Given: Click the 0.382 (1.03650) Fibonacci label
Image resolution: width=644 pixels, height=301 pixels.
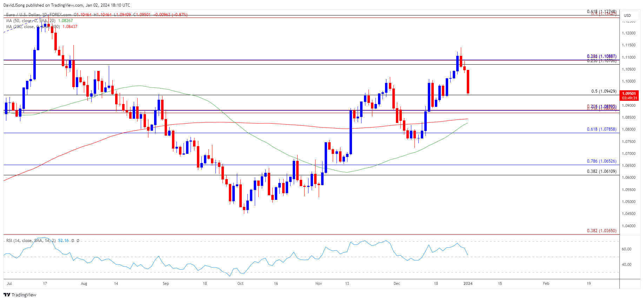Looking at the screenshot, I should click(602, 231).
